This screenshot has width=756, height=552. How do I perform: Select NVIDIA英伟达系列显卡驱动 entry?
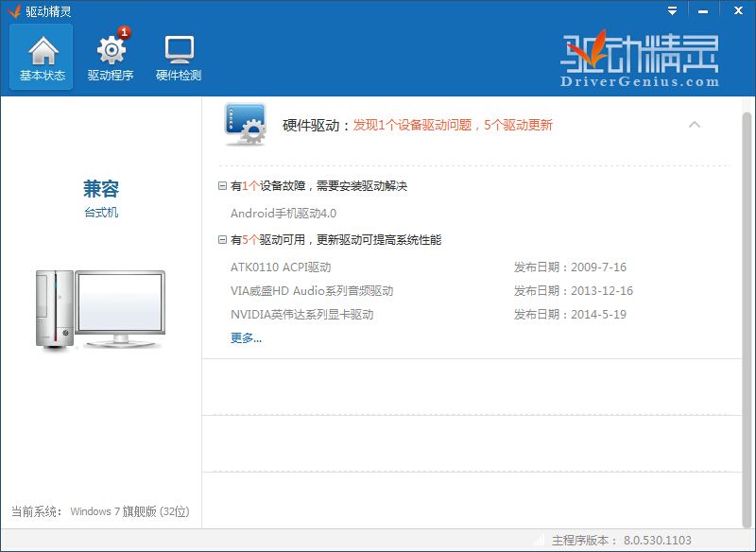pyautogui.click(x=301, y=315)
